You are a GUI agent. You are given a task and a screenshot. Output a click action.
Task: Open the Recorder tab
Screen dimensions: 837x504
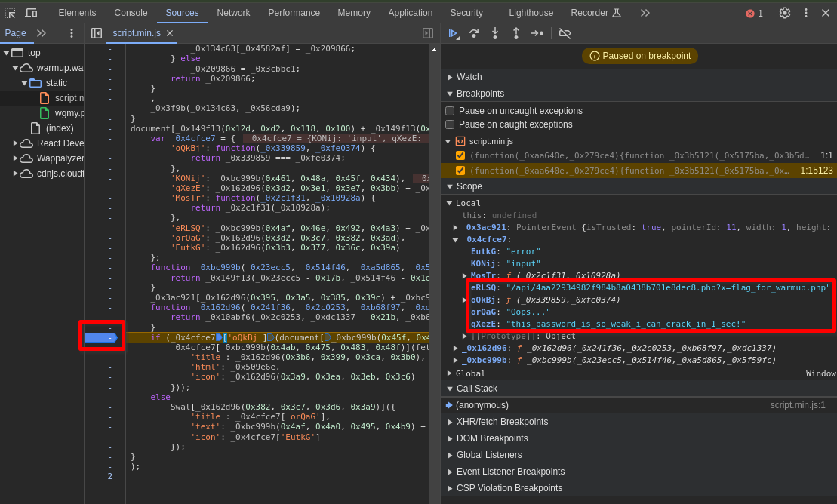click(x=595, y=13)
